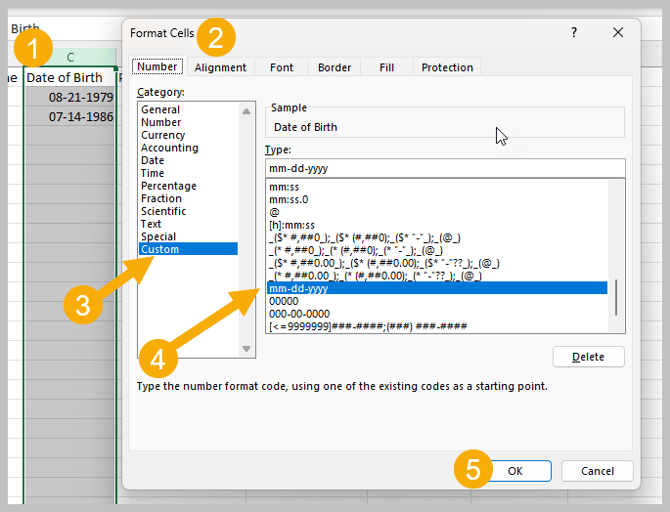Image resolution: width=670 pixels, height=512 pixels.
Task: Switch to the Alignment tab
Action: pyautogui.click(x=220, y=68)
